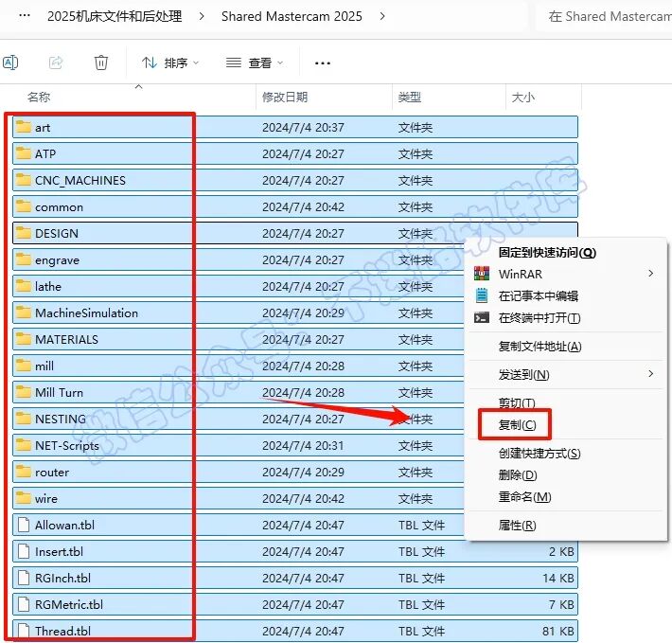Click the notepad icon in context menu
Image resolution: width=672 pixels, height=643 pixels.
click(x=482, y=295)
